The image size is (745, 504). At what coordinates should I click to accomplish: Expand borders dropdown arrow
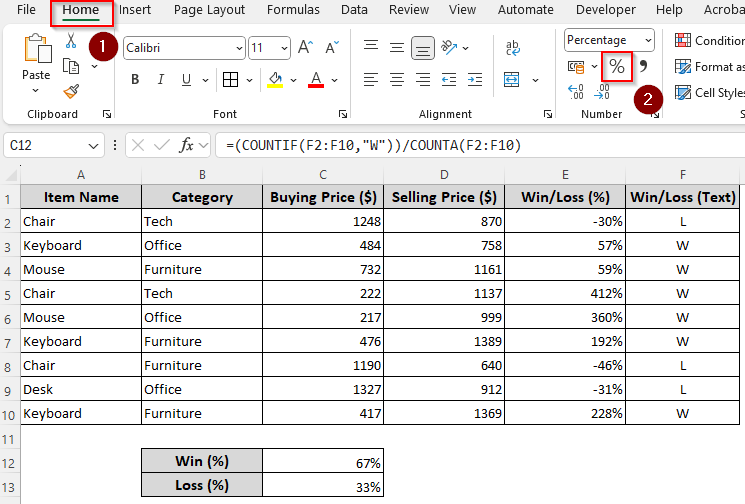click(x=249, y=80)
